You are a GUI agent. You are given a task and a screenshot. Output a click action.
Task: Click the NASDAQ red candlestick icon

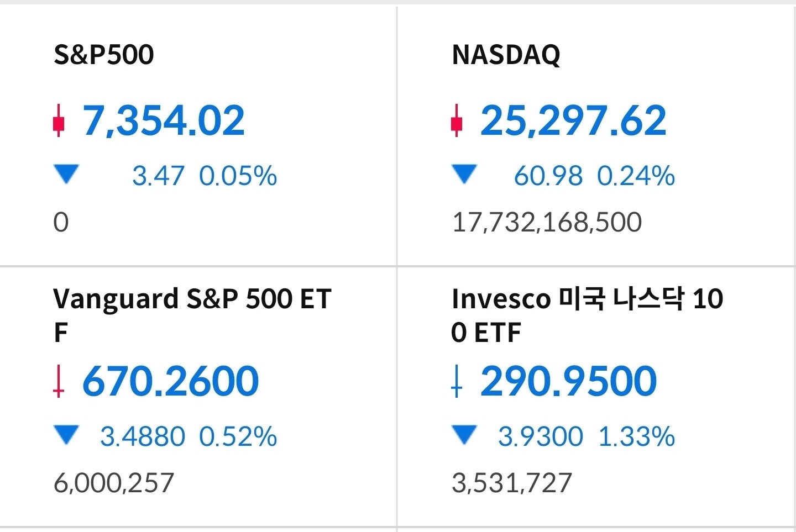pos(457,120)
